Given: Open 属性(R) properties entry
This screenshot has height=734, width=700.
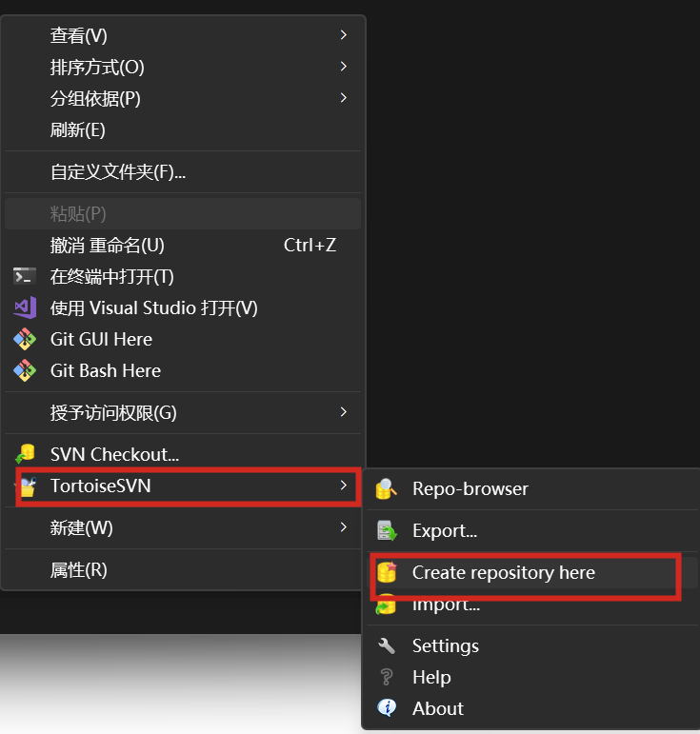Looking at the screenshot, I should (79, 570).
